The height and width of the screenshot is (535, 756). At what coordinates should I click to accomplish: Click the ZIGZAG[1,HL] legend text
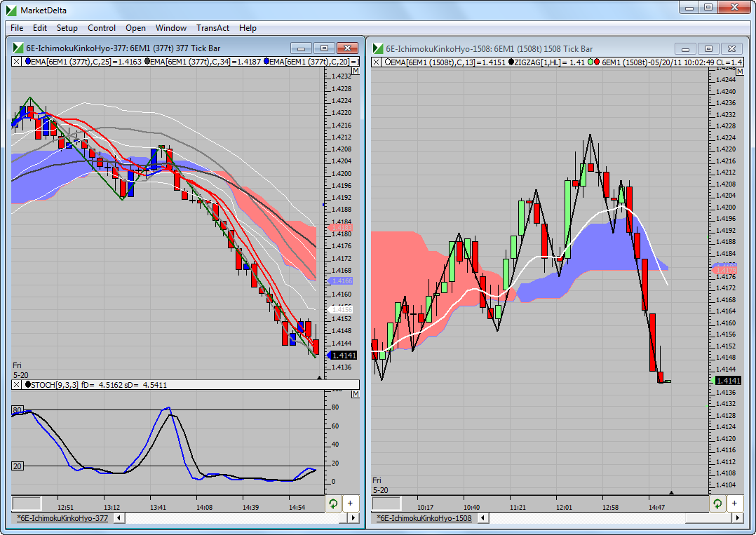pyautogui.click(x=536, y=62)
